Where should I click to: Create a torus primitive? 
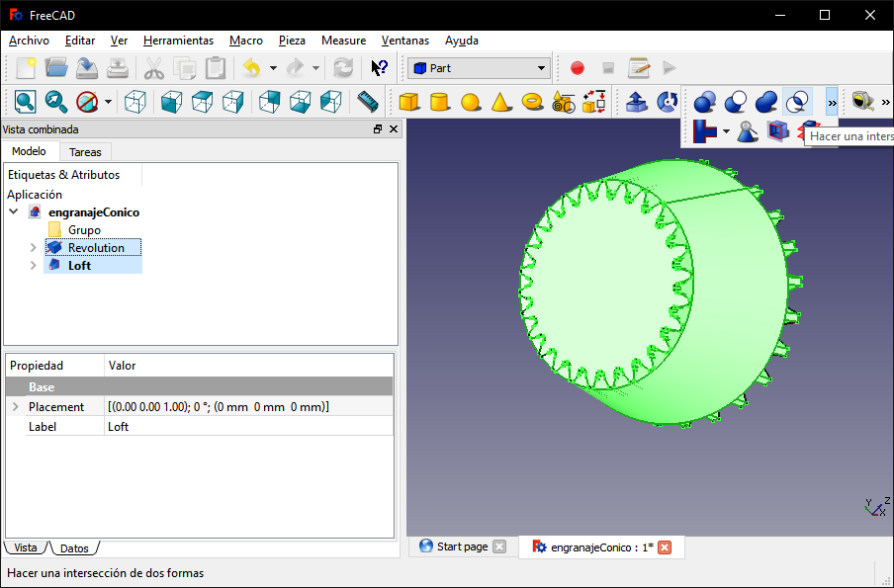pyautogui.click(x=532, y=102)
